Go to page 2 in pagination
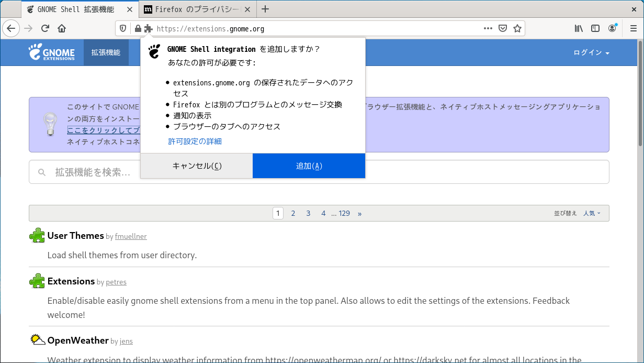 (x=293, y=213)
